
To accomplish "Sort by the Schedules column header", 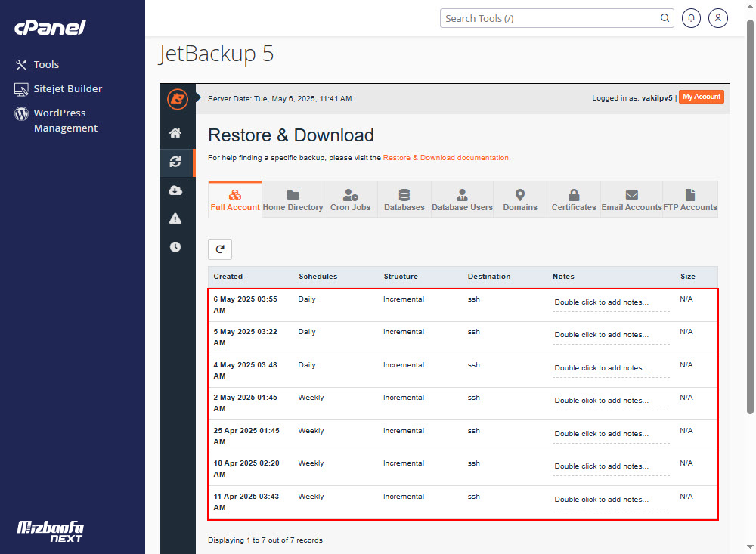I will click(318, 277).
